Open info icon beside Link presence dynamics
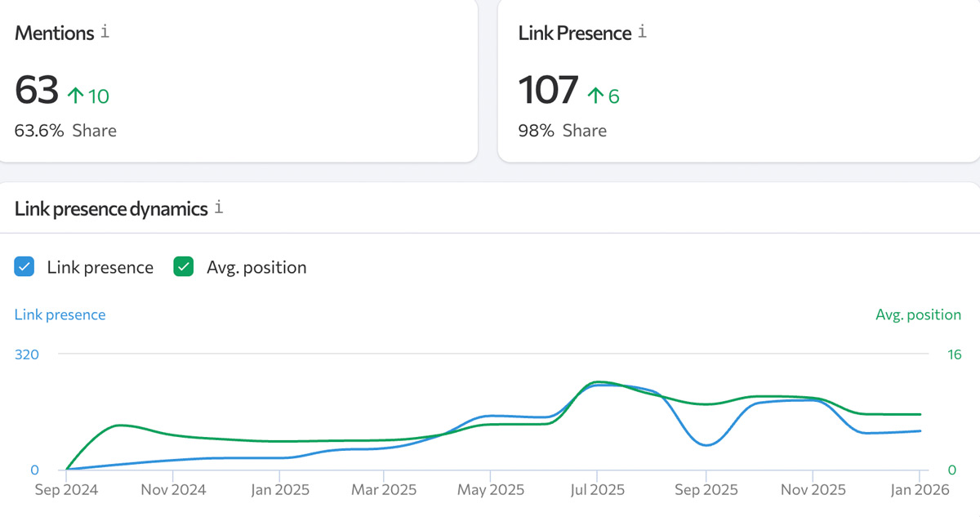This screenshot has width=980, height=517. coord(218,208)
